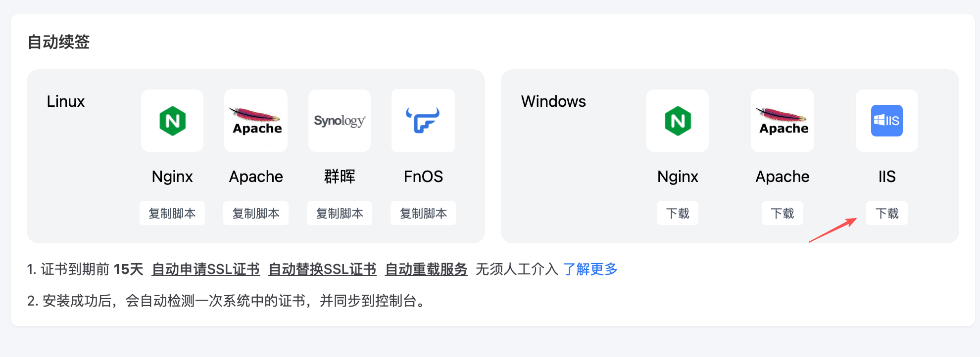
Task: Click the 自动续签 section heading
Action: tap(58, 42)
